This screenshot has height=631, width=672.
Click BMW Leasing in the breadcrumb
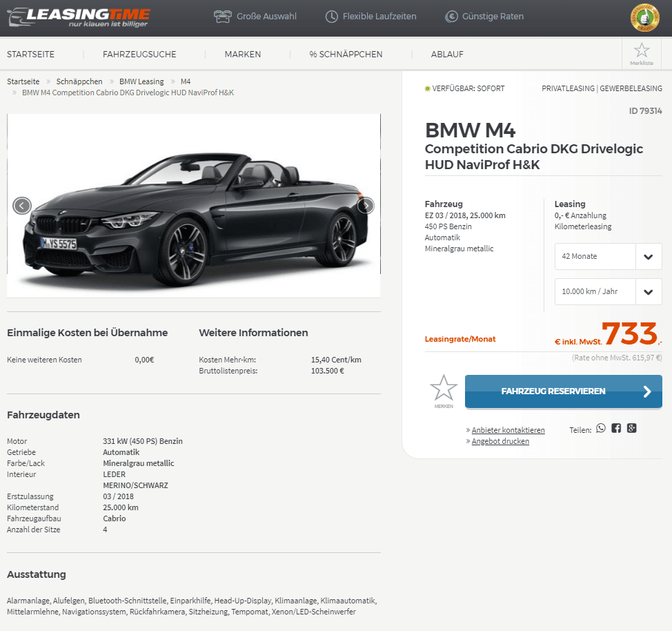click(x=141, y=81)
